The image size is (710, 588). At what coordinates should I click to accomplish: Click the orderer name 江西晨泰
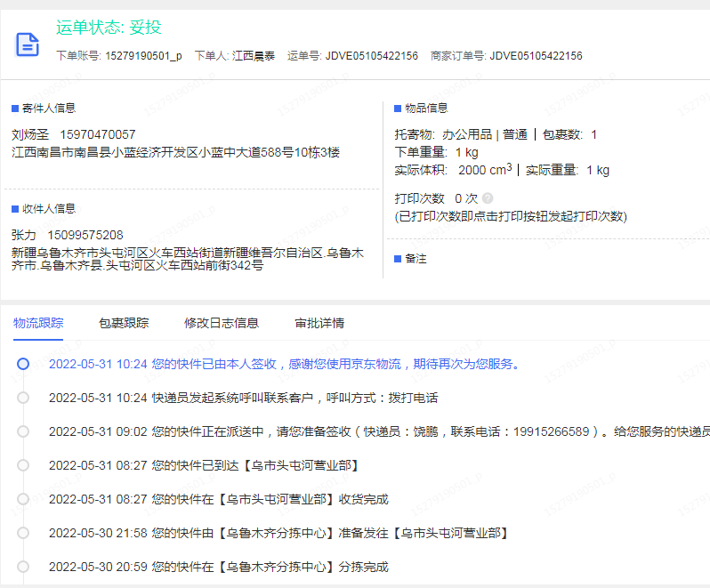click(254, 56)
